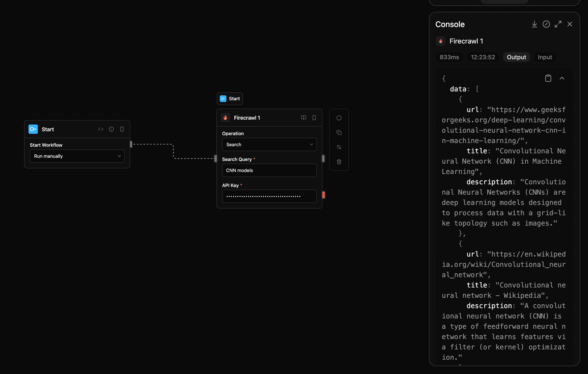Select the Output tab
588x374 pixels.
516,57
